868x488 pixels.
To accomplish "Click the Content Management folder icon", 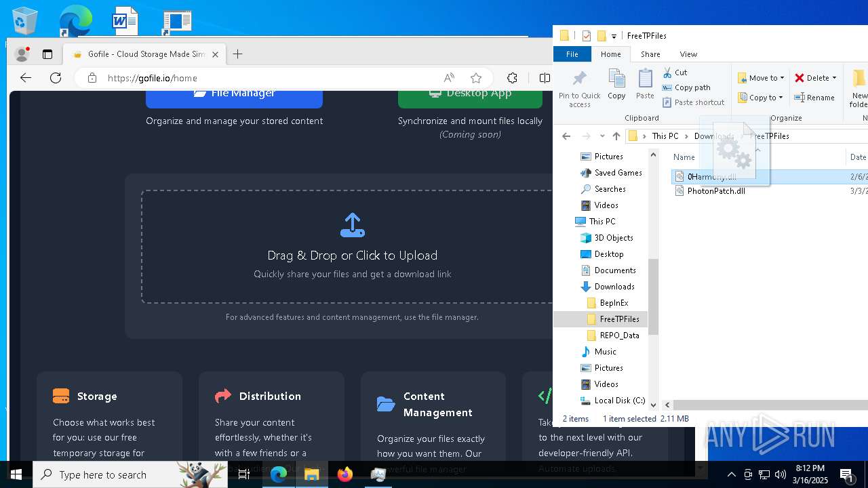I will [386, 405].
